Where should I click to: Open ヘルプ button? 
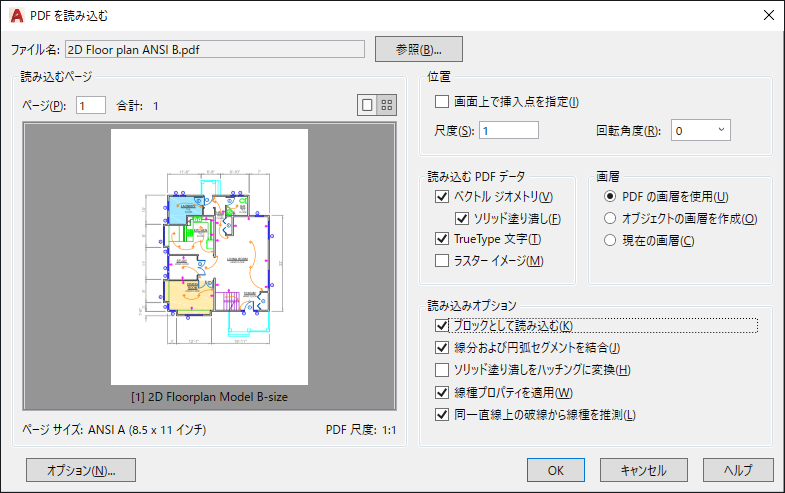[x=738, y=470]
